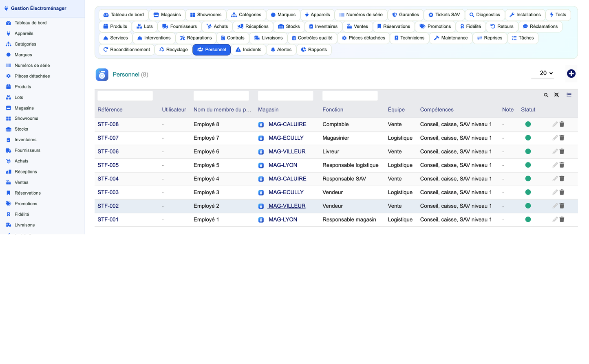The width and height of the screenshot is (589, 364).
Task: Click the add new Personnel plus icon
Action: (x=571, y=74)
